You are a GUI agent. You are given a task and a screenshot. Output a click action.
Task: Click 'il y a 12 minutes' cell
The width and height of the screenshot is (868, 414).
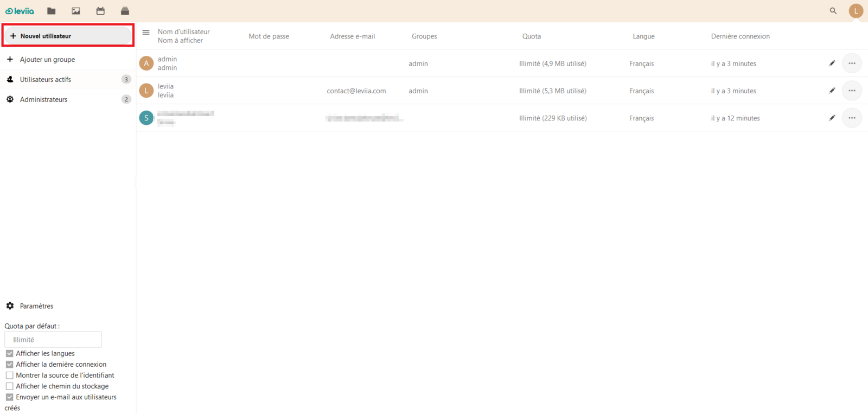pos(736,118)
